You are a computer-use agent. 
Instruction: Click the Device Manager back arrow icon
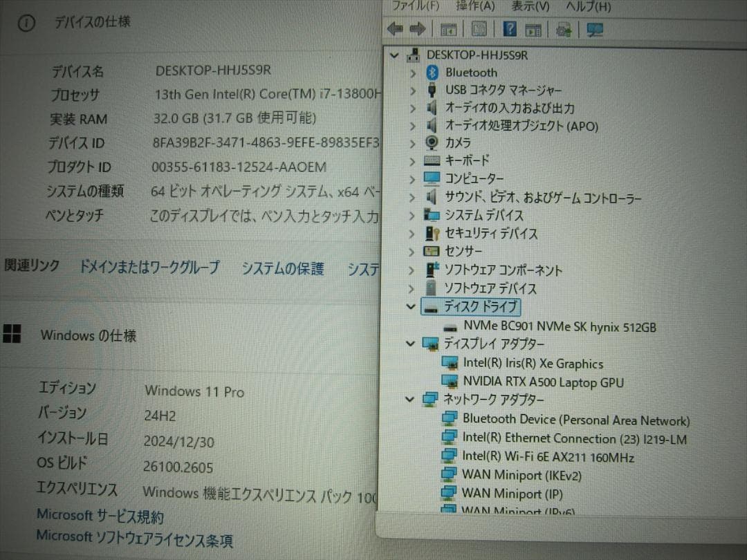[x=394, y=29]
